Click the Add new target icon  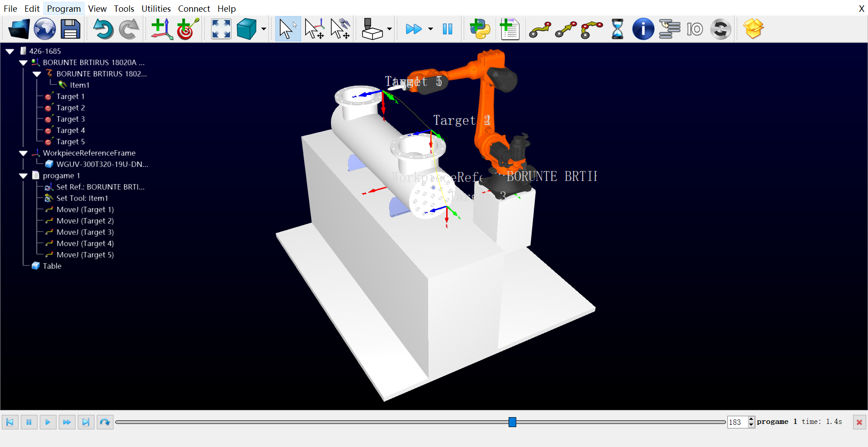[187, 29]
